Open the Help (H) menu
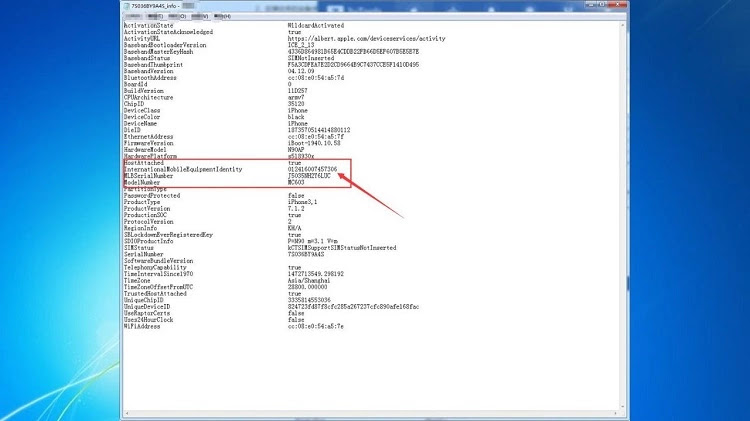 (222, 16)
